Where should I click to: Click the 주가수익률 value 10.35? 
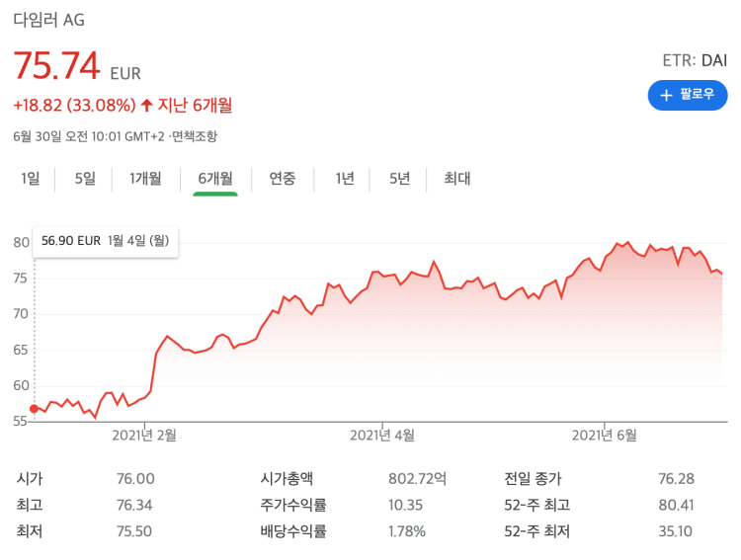click(405, 505)
